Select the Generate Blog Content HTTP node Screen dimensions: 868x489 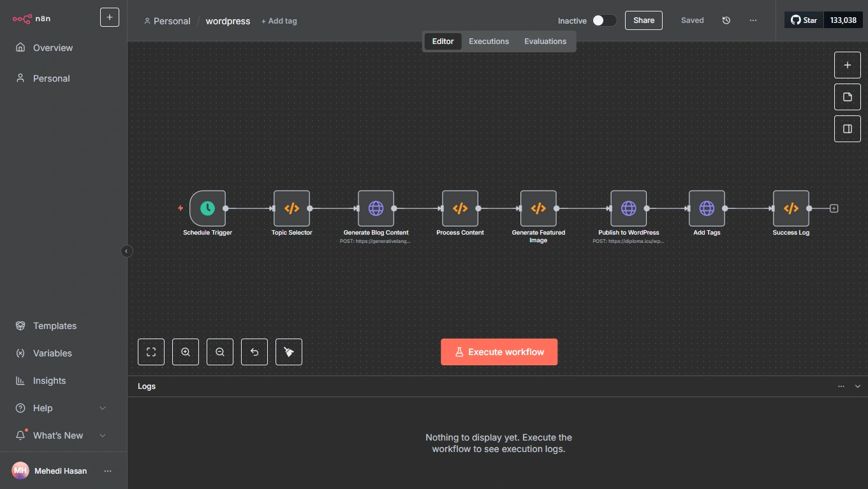point(376,208)
